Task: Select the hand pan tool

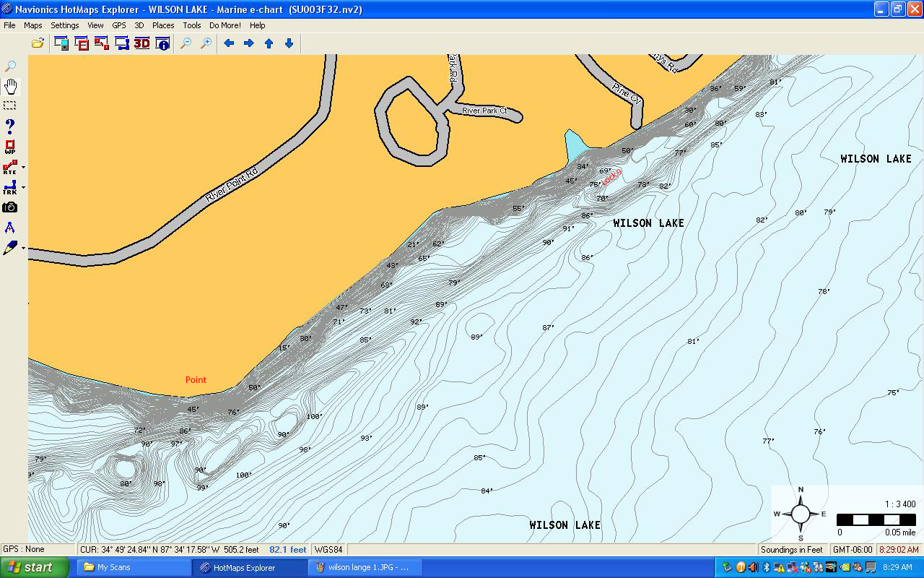Action: point(10,87)
